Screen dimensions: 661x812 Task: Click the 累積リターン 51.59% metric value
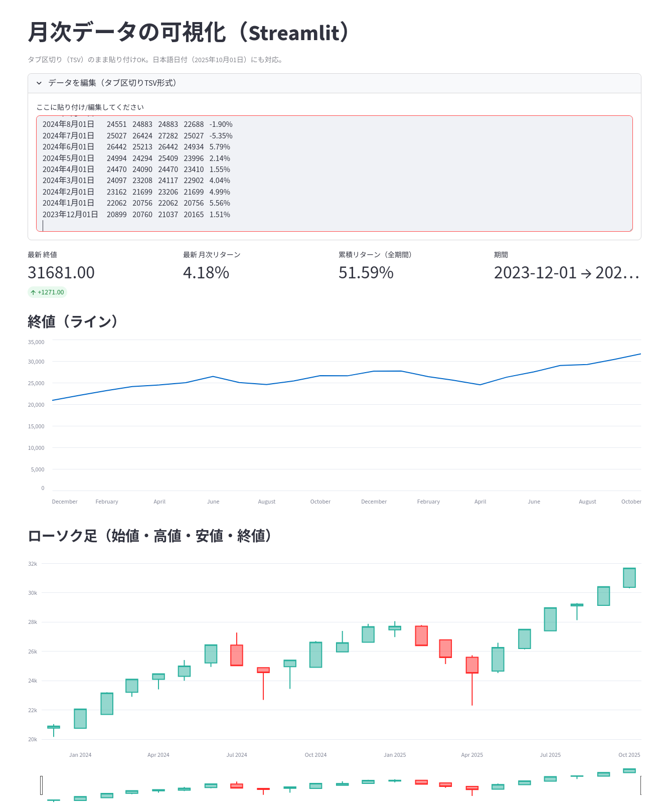click(x=366, y=273)
